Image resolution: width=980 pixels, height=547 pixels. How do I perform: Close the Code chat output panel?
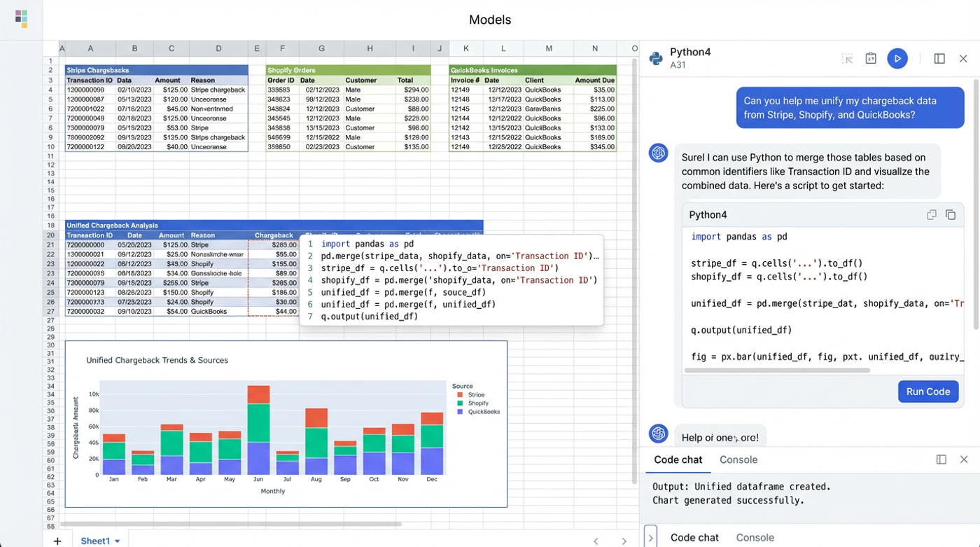coord(964,459)
